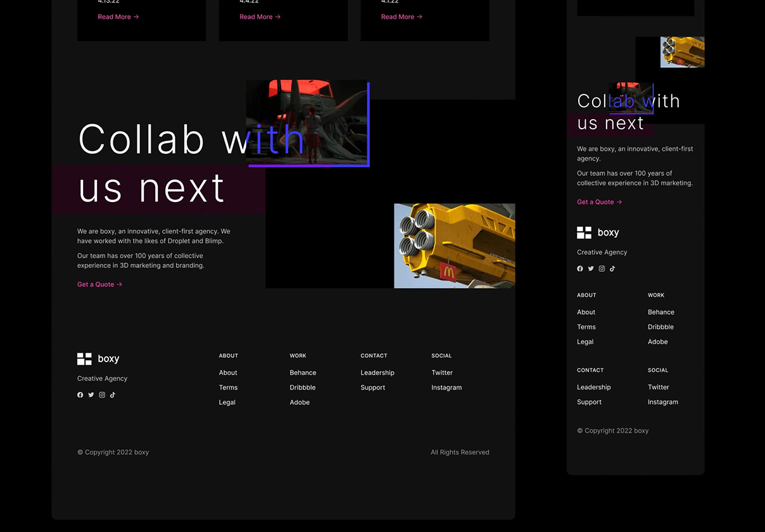765x532 pixels.
Task: Tap the Twitter bird icon in mobile layout
Action: [591, 269]
